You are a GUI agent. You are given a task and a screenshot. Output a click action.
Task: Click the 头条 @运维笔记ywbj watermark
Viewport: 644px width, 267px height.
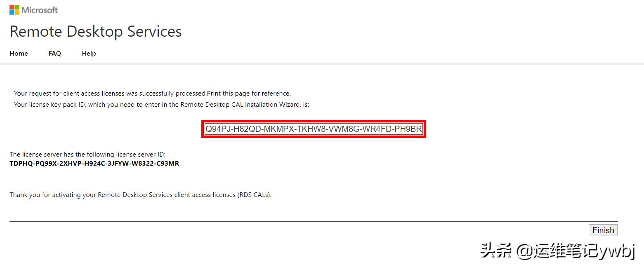pyautogui.click(x=558, y=250)
